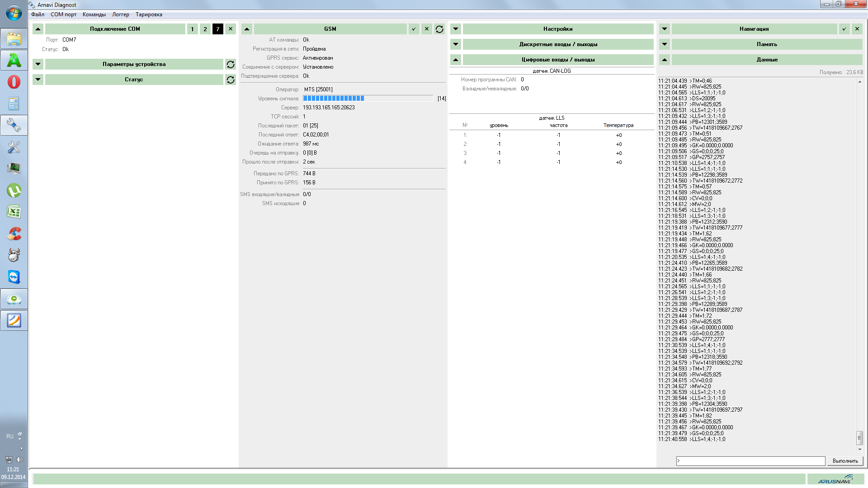868x488 pixels.
Task: Click the Навигация checkmark icon
Action: coord(844,29)
